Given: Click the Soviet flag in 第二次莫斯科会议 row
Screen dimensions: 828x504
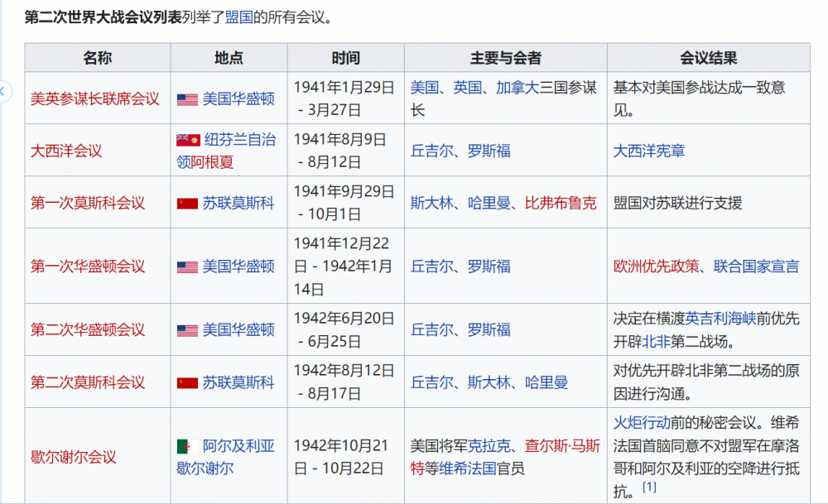Looking at the screenshot, I should 187,382.
